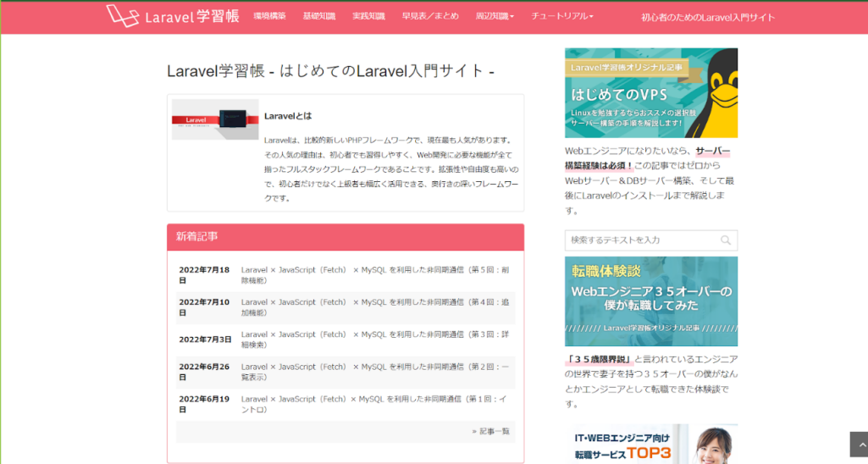
Task: Open the 第2回：一覧表示 article link
Action: point(375,372)
